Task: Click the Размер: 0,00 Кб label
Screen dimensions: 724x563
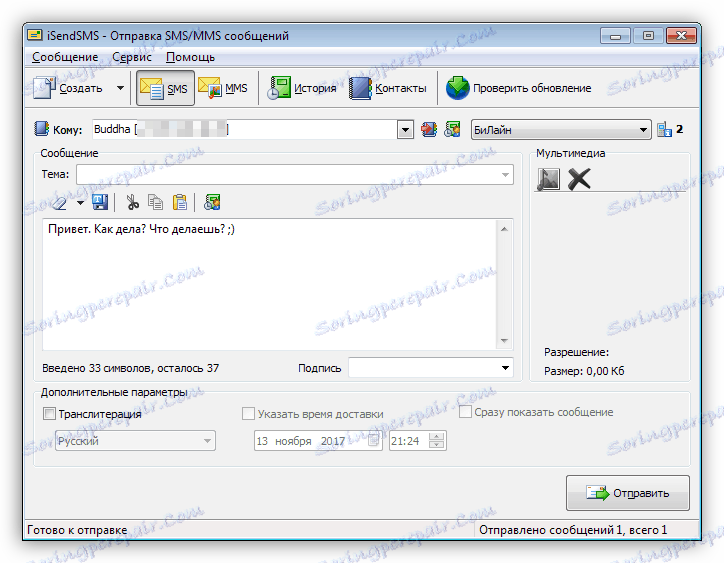Action: pos(584,371)
